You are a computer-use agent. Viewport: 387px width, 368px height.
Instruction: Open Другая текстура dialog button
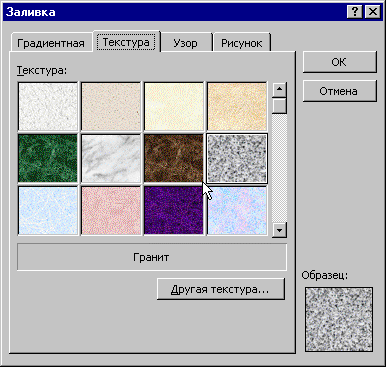click(221, 289)
